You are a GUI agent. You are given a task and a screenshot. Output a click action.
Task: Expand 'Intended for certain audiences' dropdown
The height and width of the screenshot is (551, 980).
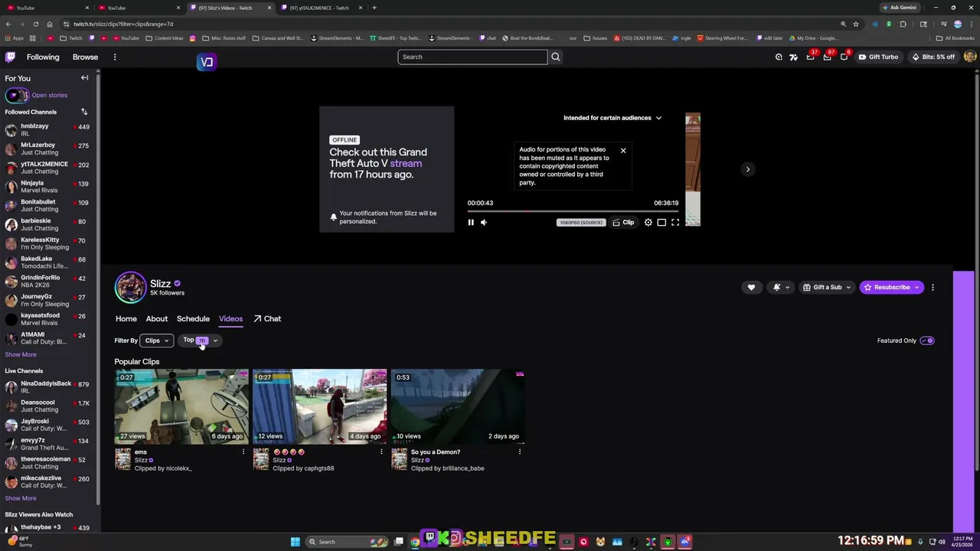pyautogui.click(x=612, y=118)
